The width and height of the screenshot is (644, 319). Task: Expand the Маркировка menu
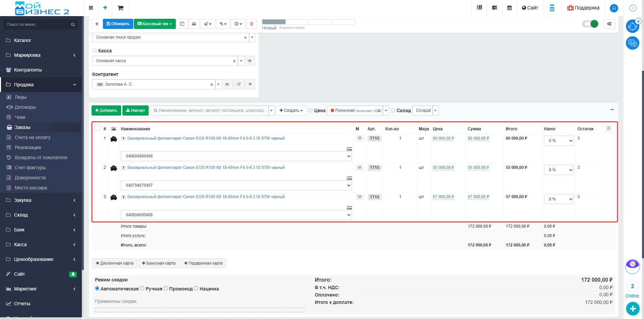click(41, 55)
